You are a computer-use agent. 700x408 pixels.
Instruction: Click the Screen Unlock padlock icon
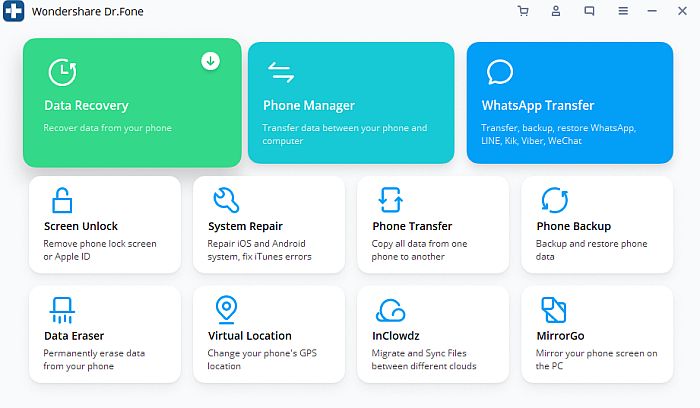pyautogui.click(x=62, y=200)
